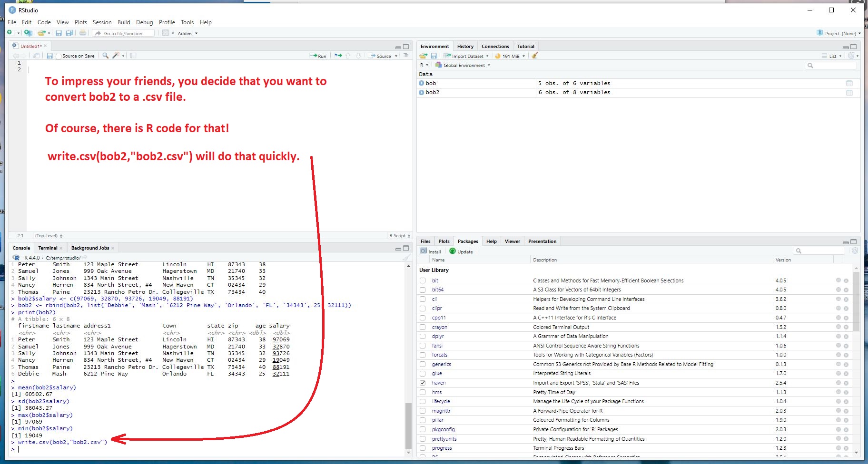This screenshot has height=464, width=868.
Task: Click the forcats package name link
Action: (439, 355)
